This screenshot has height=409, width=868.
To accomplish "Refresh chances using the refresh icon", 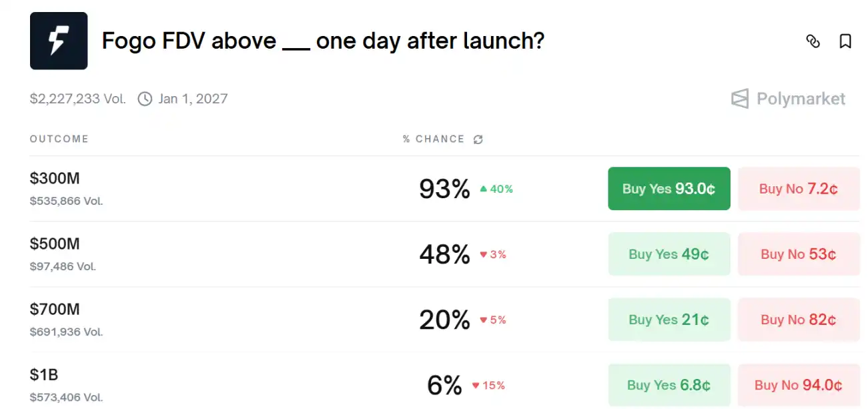I will (x=477, y=139).
